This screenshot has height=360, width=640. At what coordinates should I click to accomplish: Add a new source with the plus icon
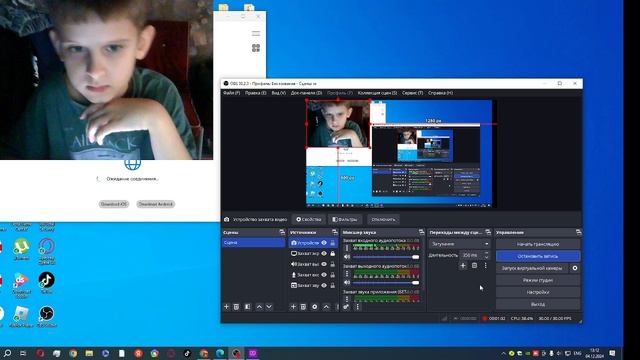click(293, 307)
